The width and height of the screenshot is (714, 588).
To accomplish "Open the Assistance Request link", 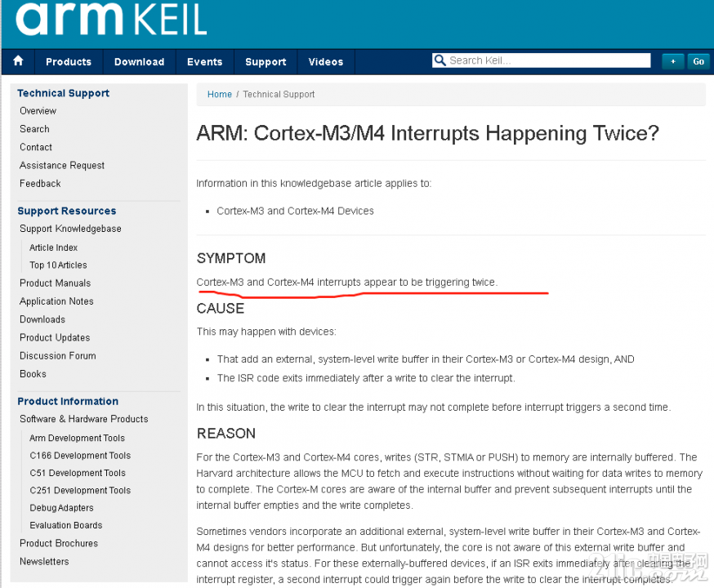I will click(62, 165).
